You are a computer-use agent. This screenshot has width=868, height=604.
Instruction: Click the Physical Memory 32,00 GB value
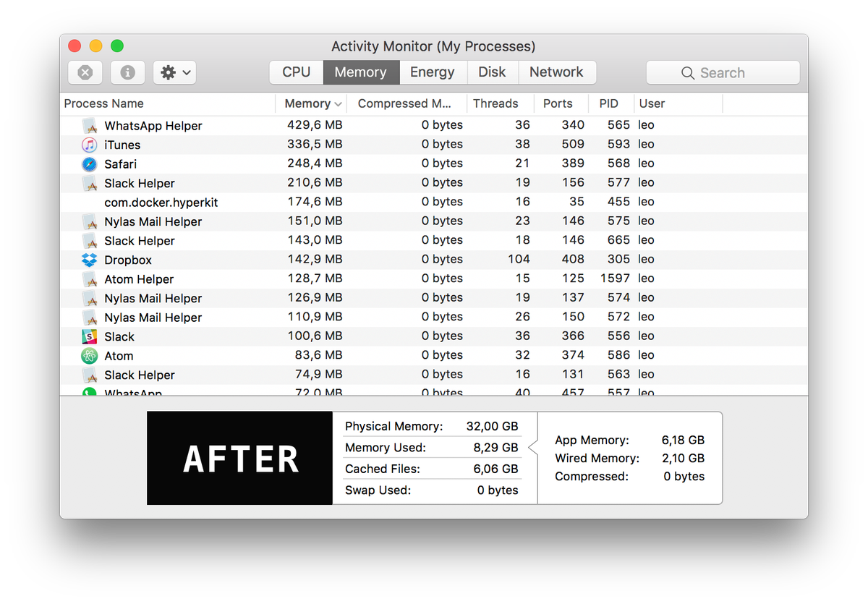click(492, 426)
